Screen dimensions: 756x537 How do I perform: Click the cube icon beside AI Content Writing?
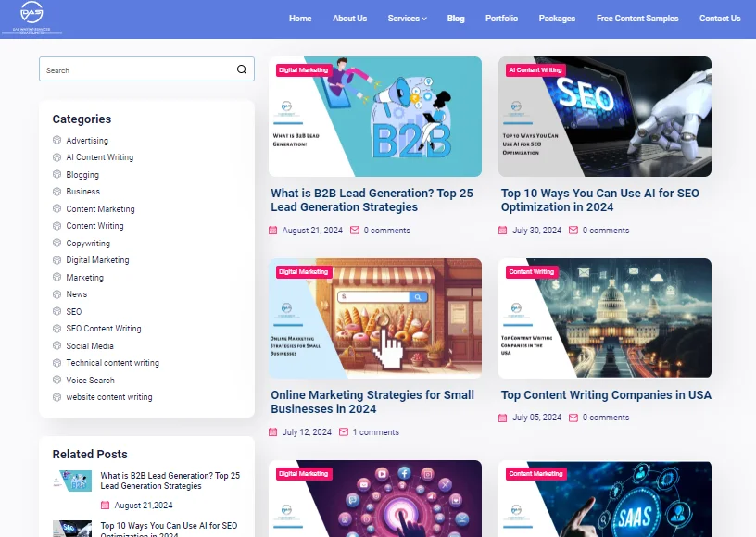pyautogui.click(x=57, y=157)
